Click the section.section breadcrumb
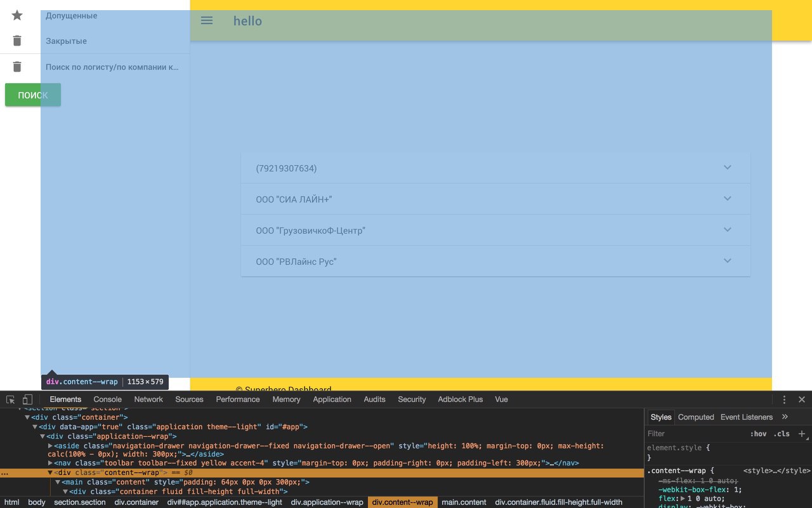 click(x=80, y=502)
